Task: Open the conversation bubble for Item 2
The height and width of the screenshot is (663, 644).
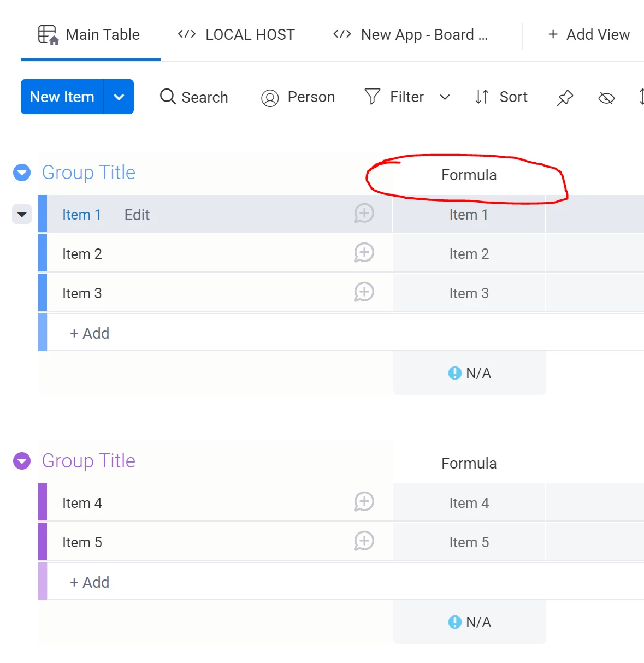Action: (x=364, y=253)
